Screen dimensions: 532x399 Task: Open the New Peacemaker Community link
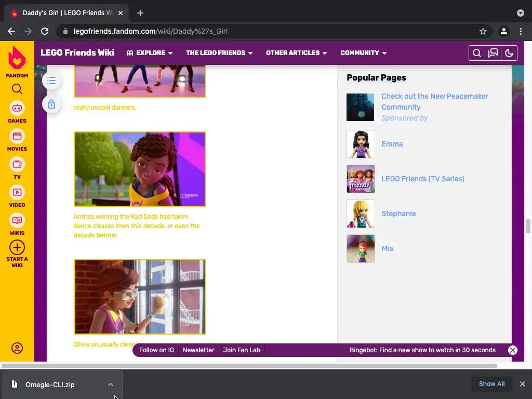pos(435,101)
